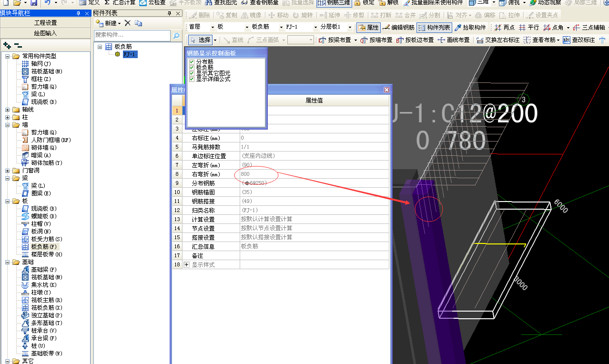Image resolution: width=609 pixels, height=364 pixels.
Task: Select 按板边布置 place by slab edge
Action: tap(415, 40)
